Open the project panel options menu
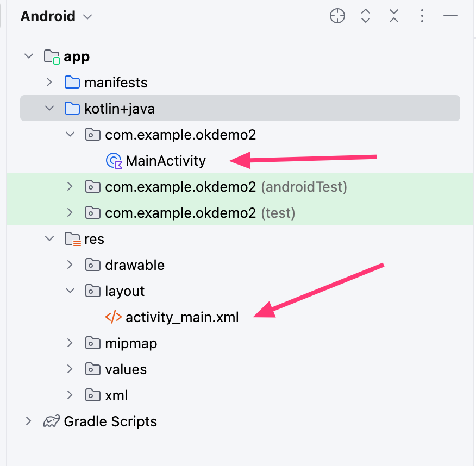The image size is (476, 466). [422, 16]
